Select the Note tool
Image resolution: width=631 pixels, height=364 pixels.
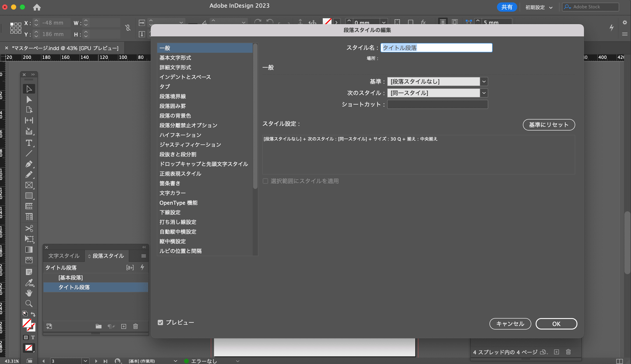[29, 272]
